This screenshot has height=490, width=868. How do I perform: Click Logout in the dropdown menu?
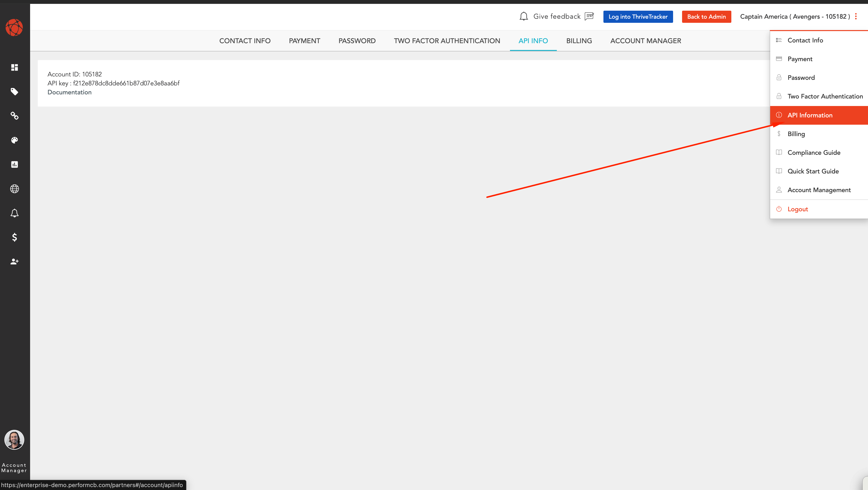(x=819, y=209)
